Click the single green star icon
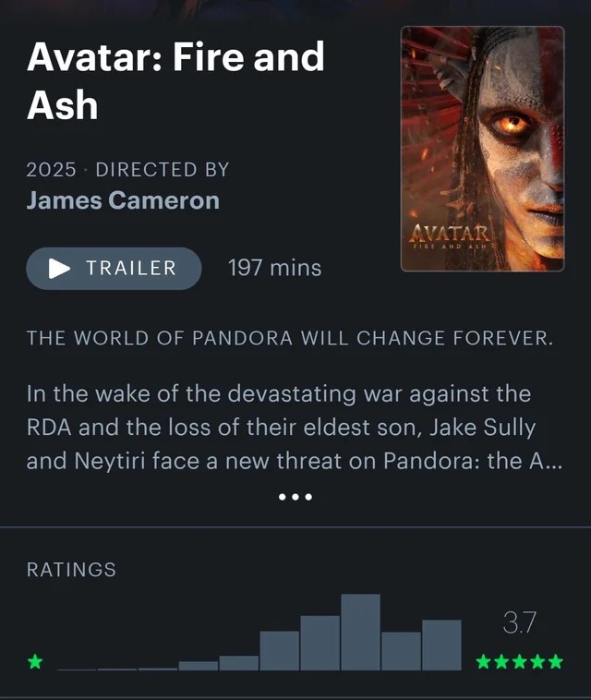 pos(35,661)
